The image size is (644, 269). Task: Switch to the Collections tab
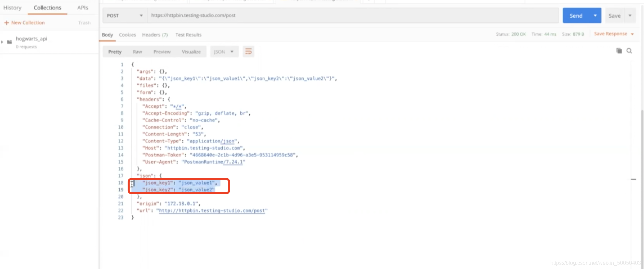click(47, 8)
